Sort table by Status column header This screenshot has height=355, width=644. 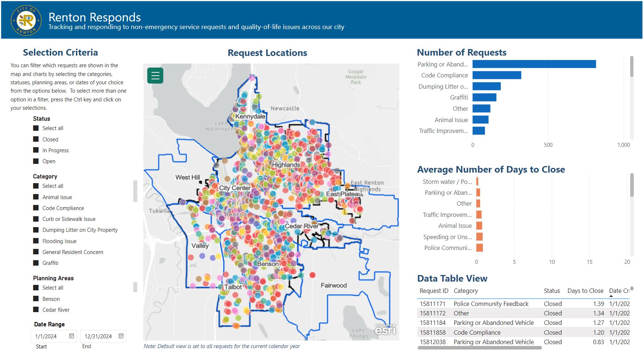552,291
